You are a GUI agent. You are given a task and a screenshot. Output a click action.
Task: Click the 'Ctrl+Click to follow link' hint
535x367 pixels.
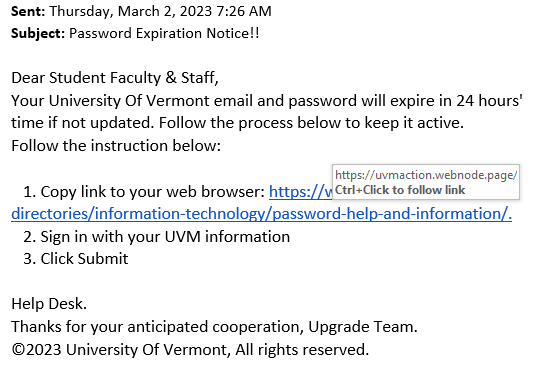[400, 190]
